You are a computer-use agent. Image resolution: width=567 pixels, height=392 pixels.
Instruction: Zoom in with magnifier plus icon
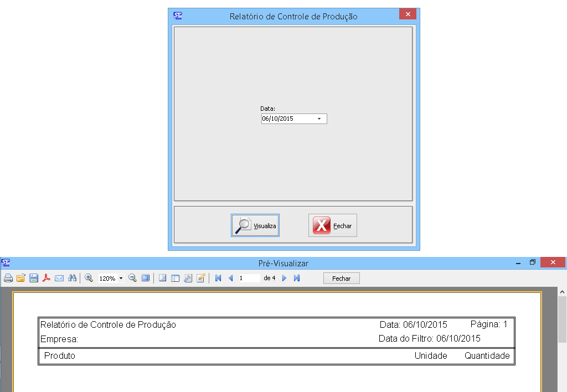tap(89, 278)
